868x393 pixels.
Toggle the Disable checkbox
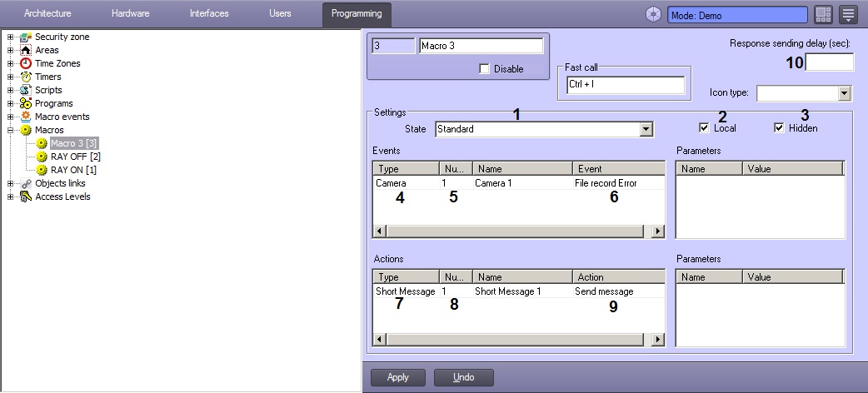tap(484, 69)
